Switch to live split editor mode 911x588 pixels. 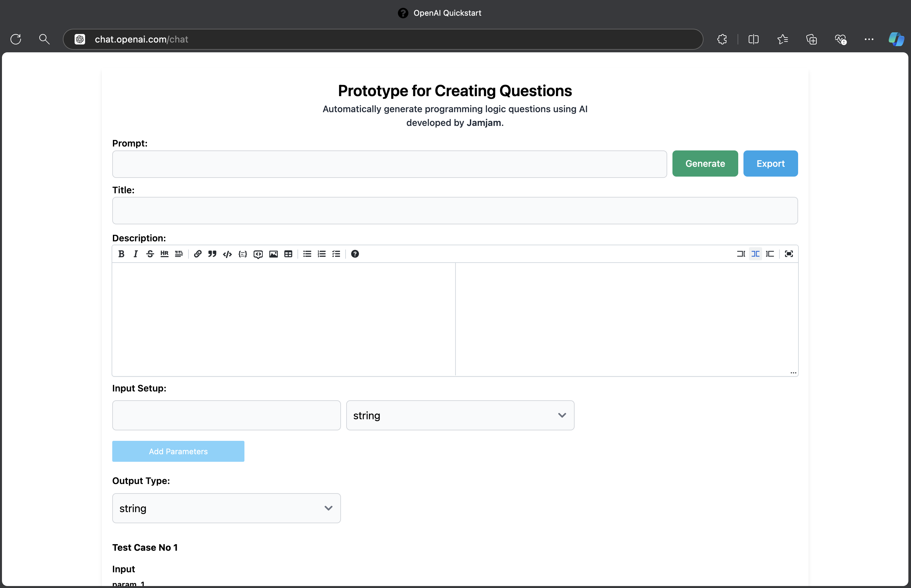(x=756, y=254)
